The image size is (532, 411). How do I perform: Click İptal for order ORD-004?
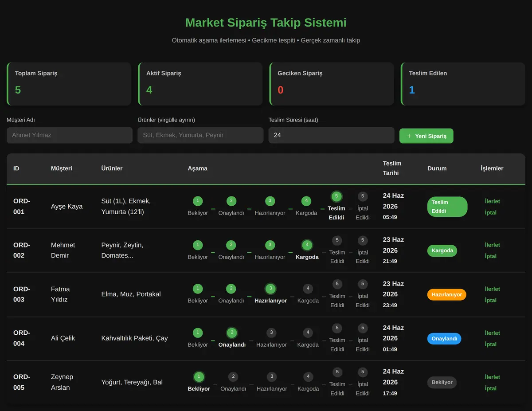[490, 344]
